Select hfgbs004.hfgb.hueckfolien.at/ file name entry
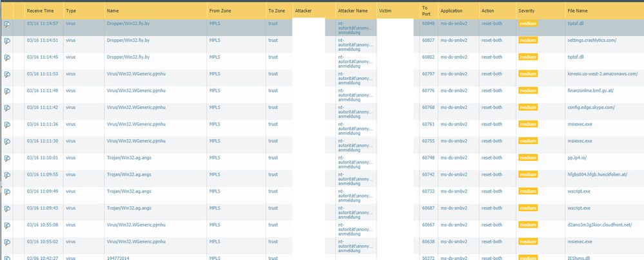Viewport: 644px width, 260px height. pos(601,174)
